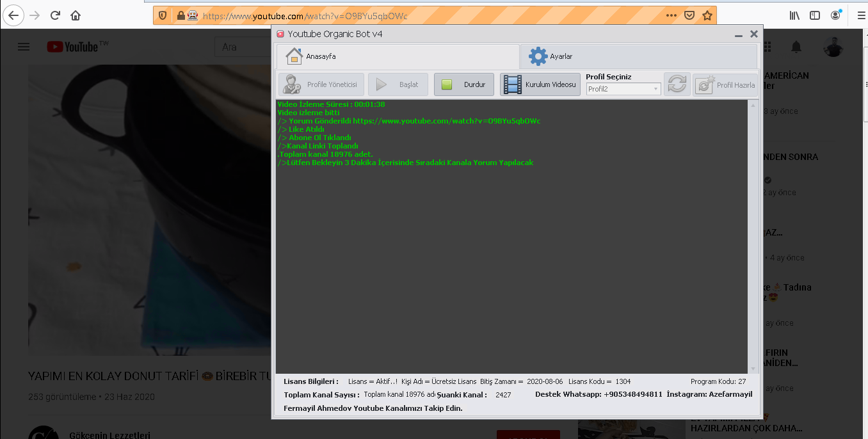Minimize the Youtube Organic Bot window
Screen dimensions: 868x439
click(739, 35)
